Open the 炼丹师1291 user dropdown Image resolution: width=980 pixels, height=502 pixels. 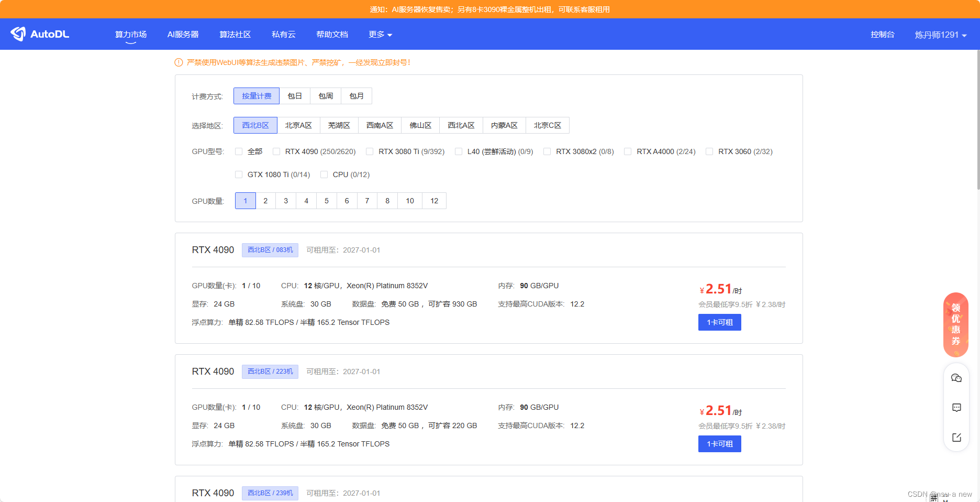coord(941,35)
